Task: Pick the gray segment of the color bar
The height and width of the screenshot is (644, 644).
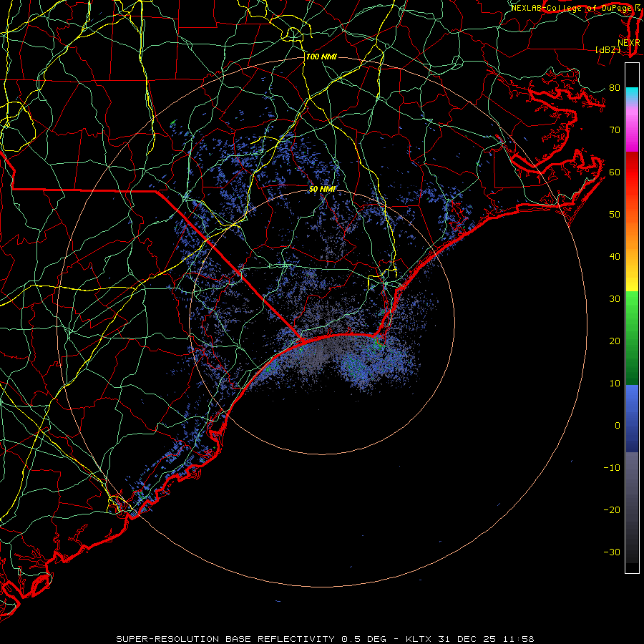Action: tap(632, 507)
